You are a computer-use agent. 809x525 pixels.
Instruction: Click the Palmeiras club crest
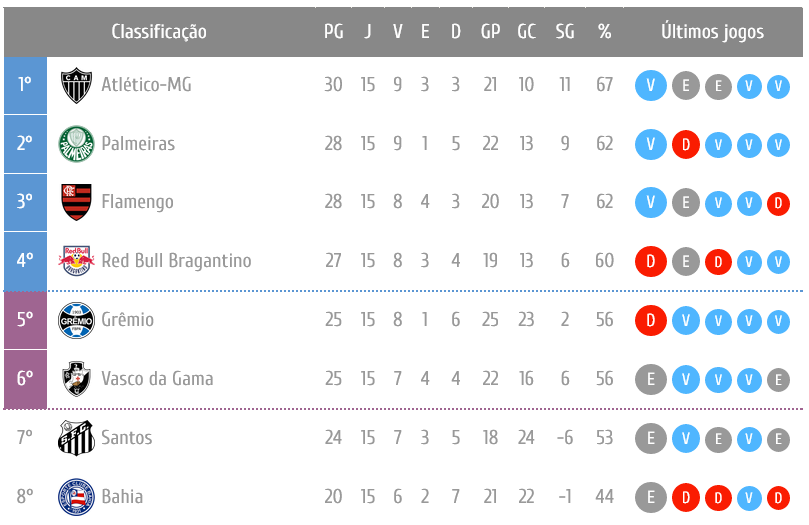pos(76,144)
